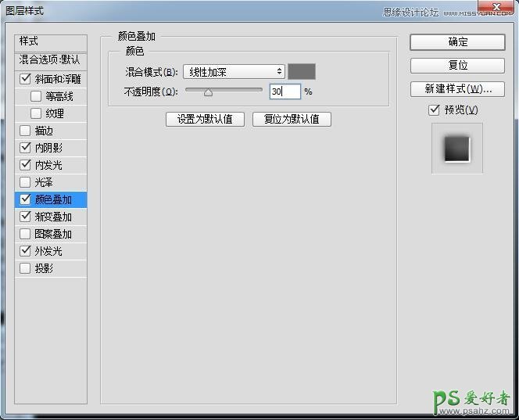Select 混合选项:默认 in the styles list
Screen dimensions: 519x420
[x=50, y=59]
